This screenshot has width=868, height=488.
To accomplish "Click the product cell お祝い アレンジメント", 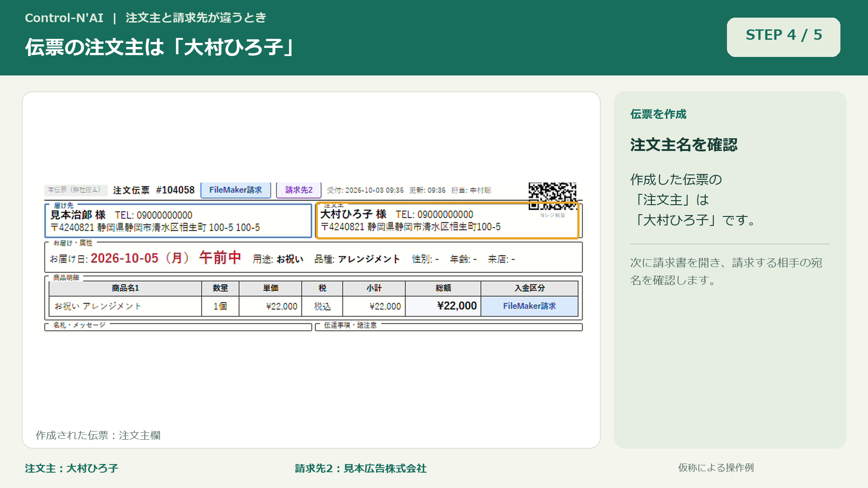I will [125, 306].
